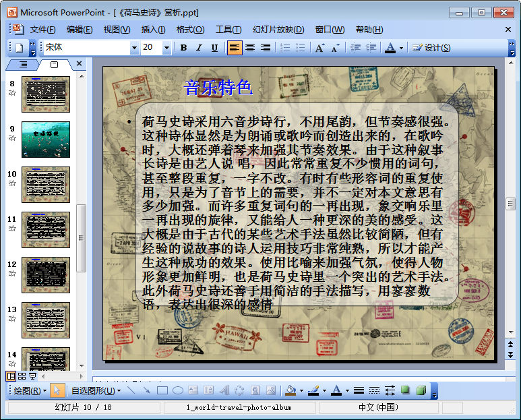Select the Oval drawing tool
Image resolution: width=521 pixels, height=420 pixels.
(x=178, y=390)
